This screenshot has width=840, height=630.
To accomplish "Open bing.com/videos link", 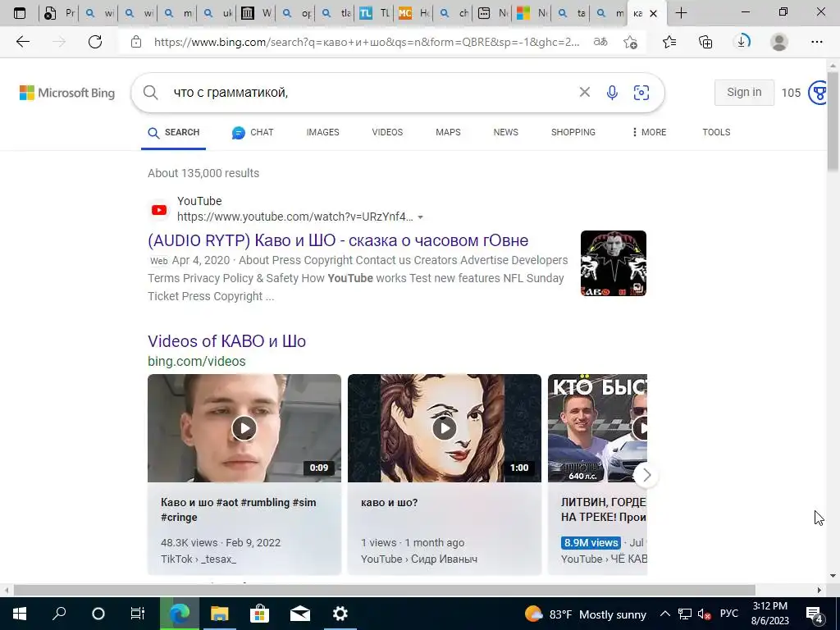I will (197, 361).
